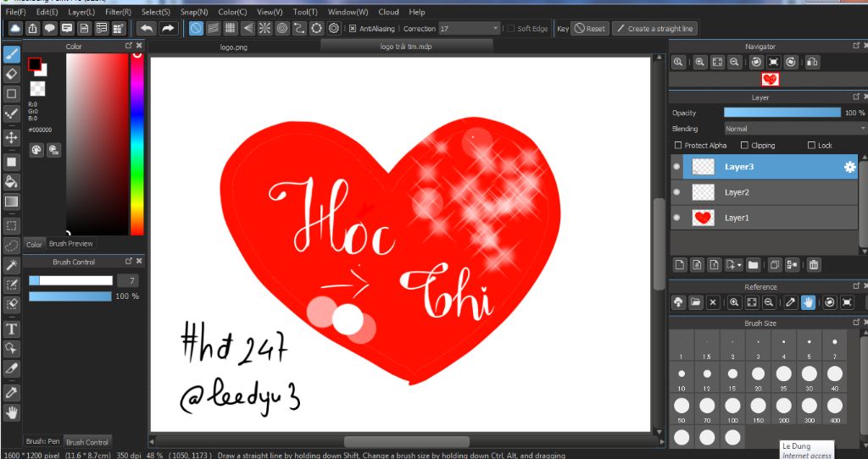Open the File menu
Viewport: 868px width, 459px height.
(15, 12)
